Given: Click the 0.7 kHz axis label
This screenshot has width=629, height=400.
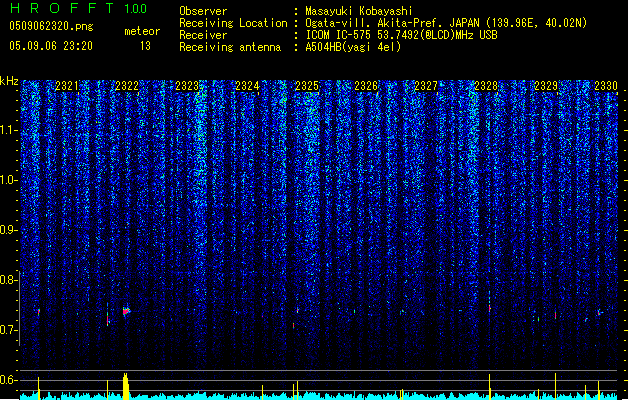Looking at the screenshot, I should point(8,330).
